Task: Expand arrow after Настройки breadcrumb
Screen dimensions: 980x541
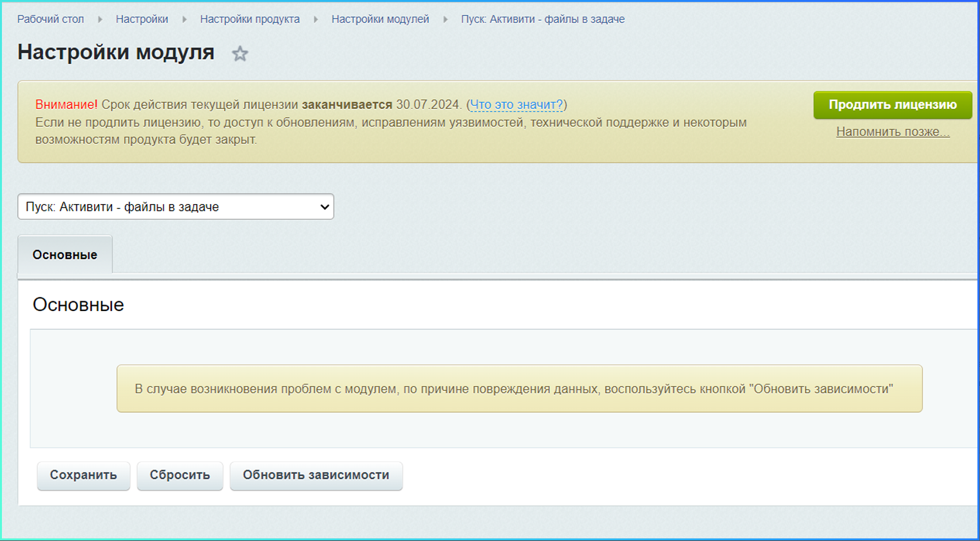Action: 184,19
